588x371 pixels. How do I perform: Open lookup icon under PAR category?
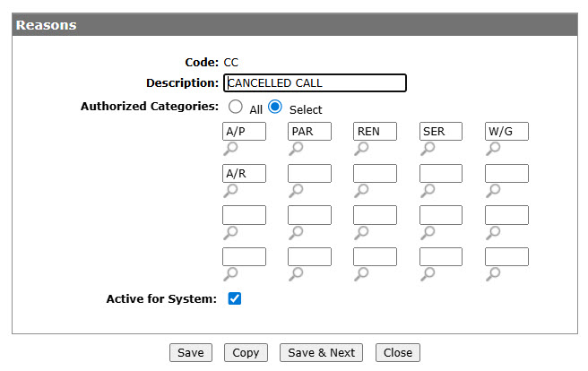point(296,149)
